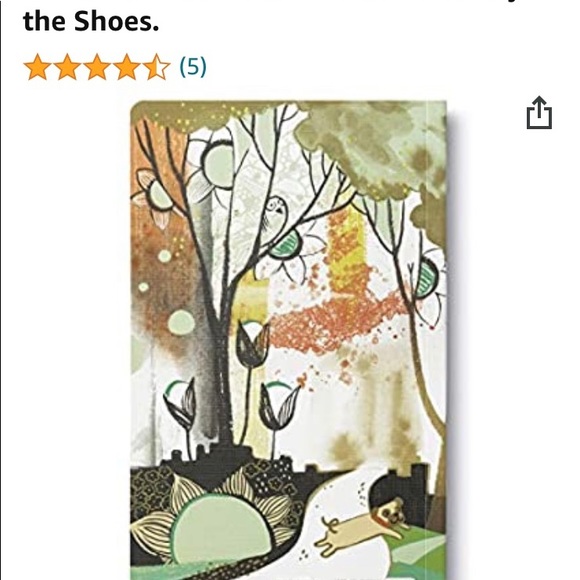Screen dimensions: 580x580
Task: Click the fourth orange rating star
Action: point(127,67)
